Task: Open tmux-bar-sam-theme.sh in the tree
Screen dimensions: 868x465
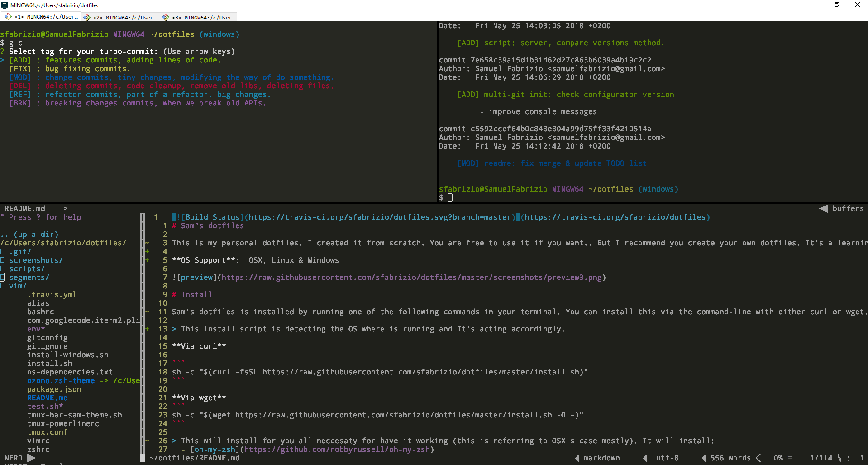Action: pyautogui.click(x=74, y=415)
